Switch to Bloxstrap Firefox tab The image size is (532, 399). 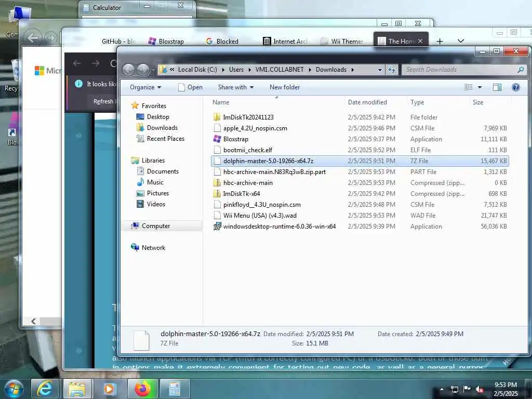[166, 42]
